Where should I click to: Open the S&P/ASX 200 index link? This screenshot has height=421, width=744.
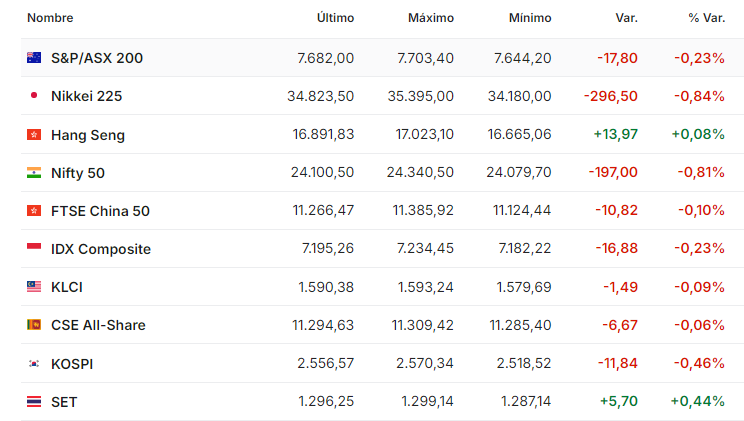[x=97, y=58]
